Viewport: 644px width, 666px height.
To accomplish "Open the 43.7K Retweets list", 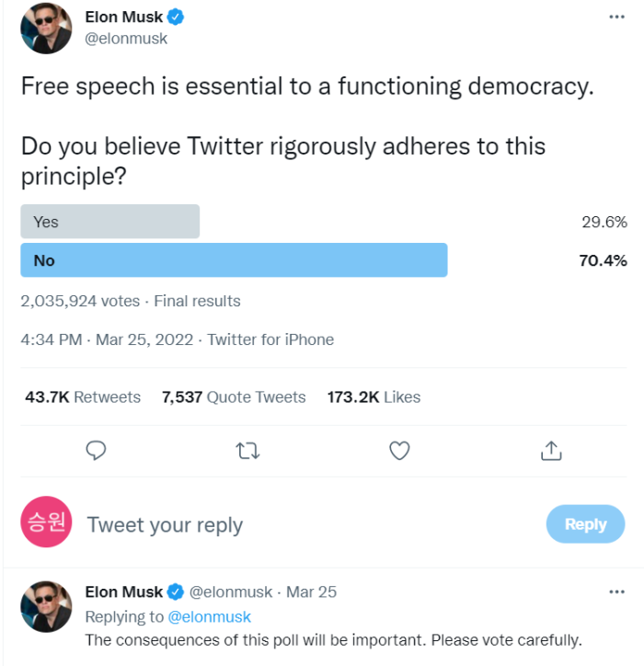I will pos(83,397).
